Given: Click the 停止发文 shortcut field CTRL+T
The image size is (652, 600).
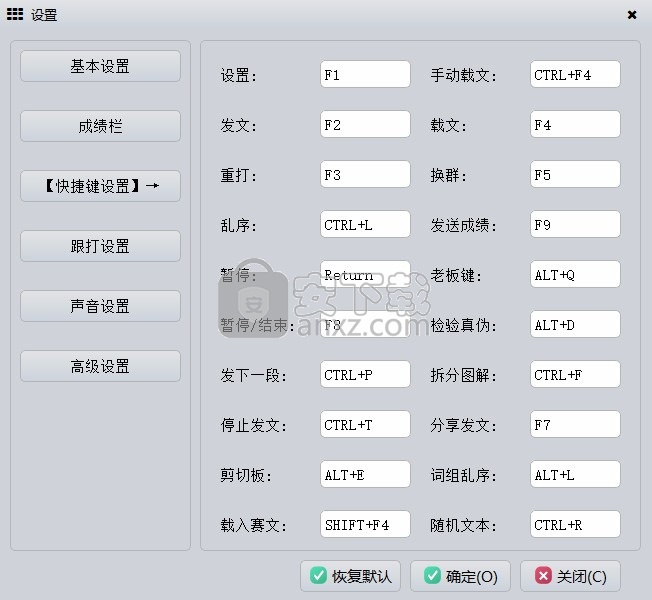Looking at the screenshot, I should click(x=365, y=424).
